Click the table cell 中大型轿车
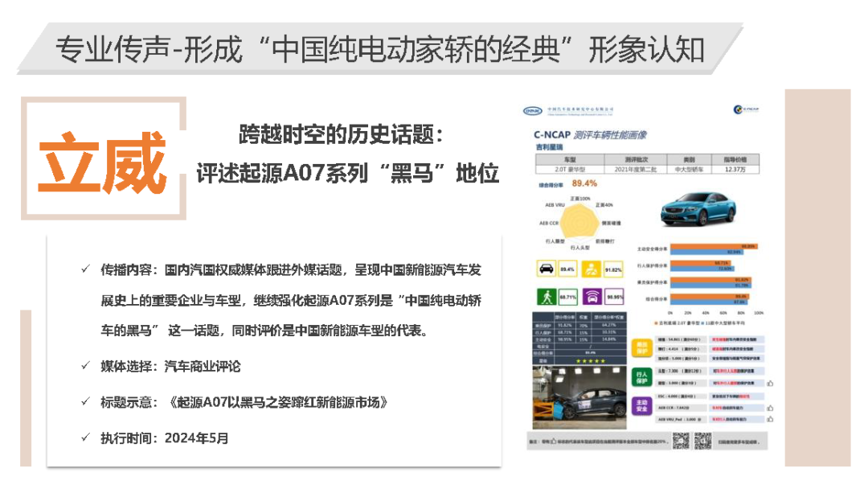This screenshot has height=489, width=868. point(690,170)
